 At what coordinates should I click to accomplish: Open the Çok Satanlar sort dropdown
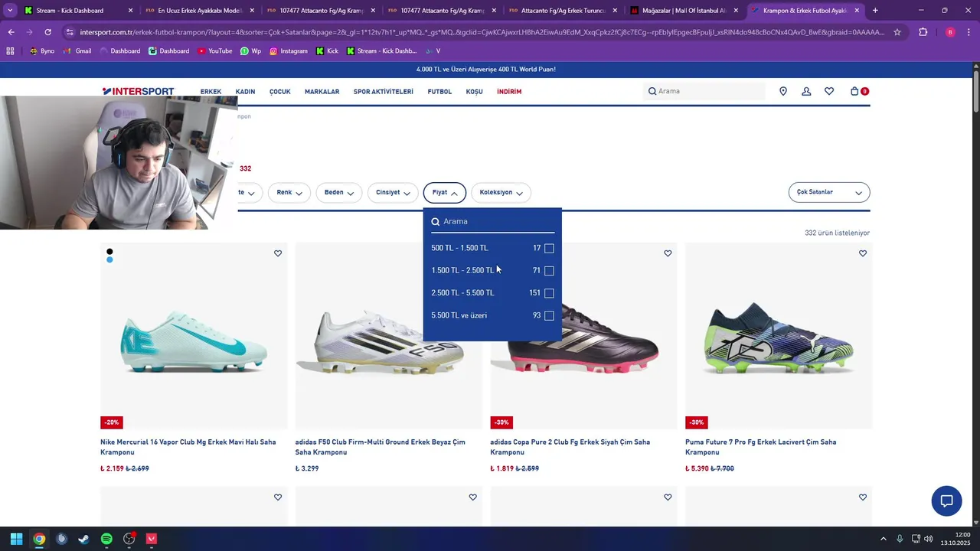click(x=829, y=193)
